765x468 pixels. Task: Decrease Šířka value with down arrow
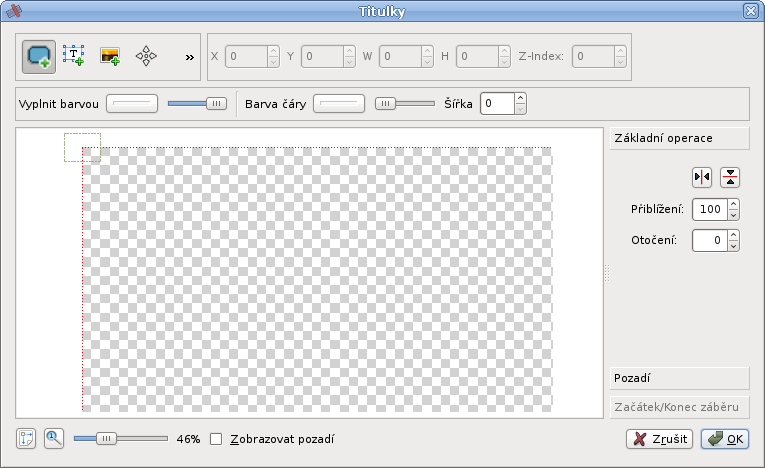click(521, 109)
